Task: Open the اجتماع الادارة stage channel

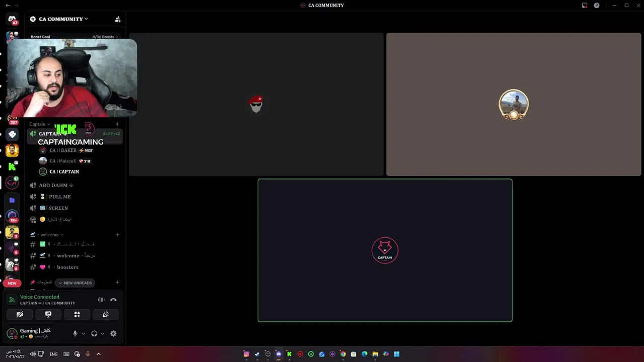Action: point(74,220)
